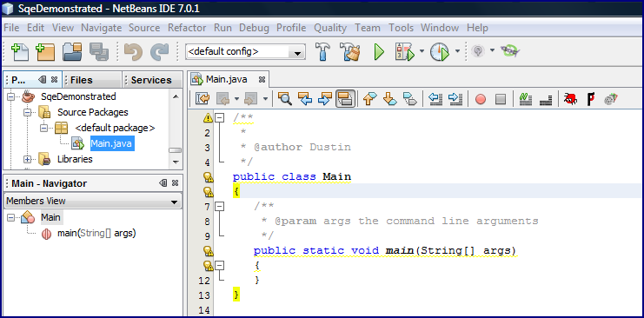Click the Clean and Build broom icon

point(350,52)
